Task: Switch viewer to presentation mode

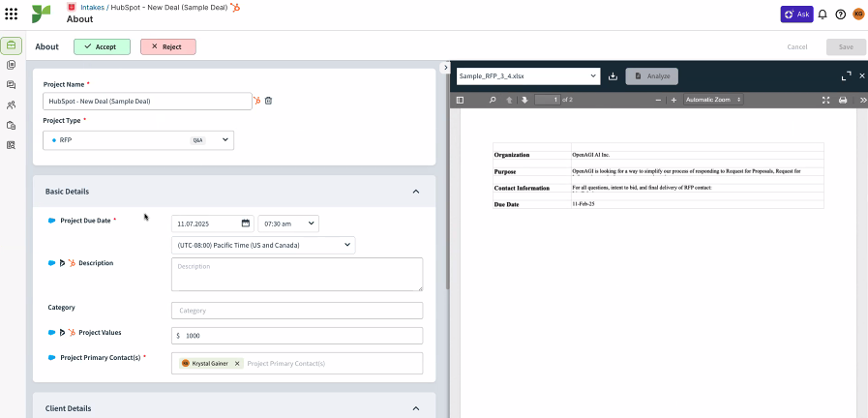Action: [x=826, y=101]
